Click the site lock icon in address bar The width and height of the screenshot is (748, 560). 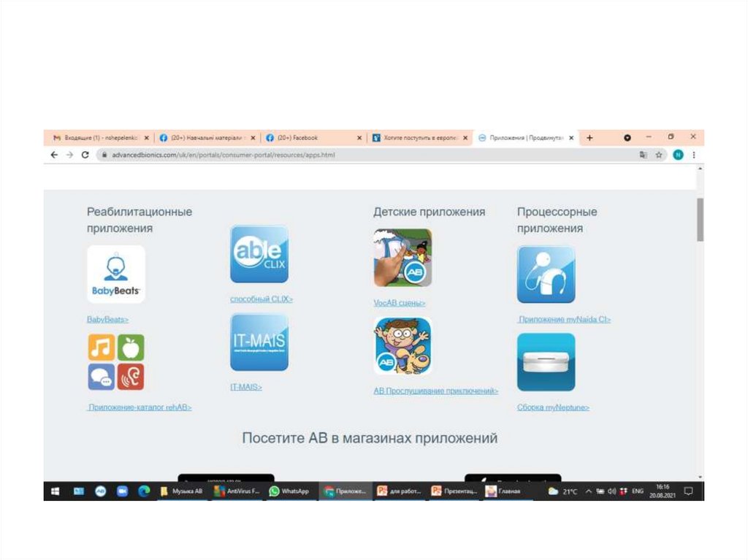pos(104,155)
